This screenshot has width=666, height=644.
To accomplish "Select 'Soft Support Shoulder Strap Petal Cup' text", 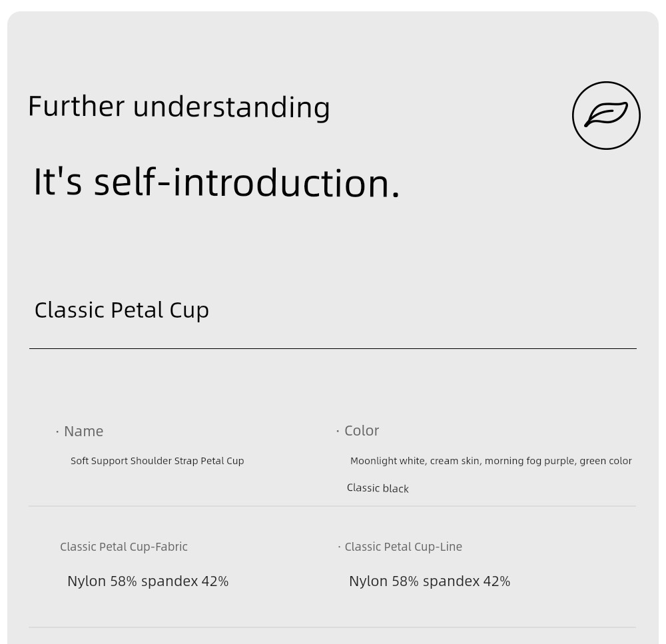I will pyautogui.click(x=157, y=461).
